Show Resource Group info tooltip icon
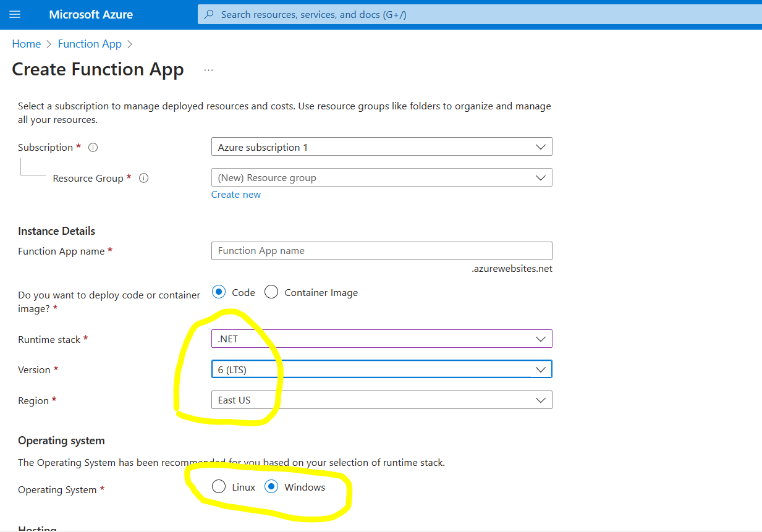This screenshot has height=532, width=762. pyautogui.click(x=144, y=178)
